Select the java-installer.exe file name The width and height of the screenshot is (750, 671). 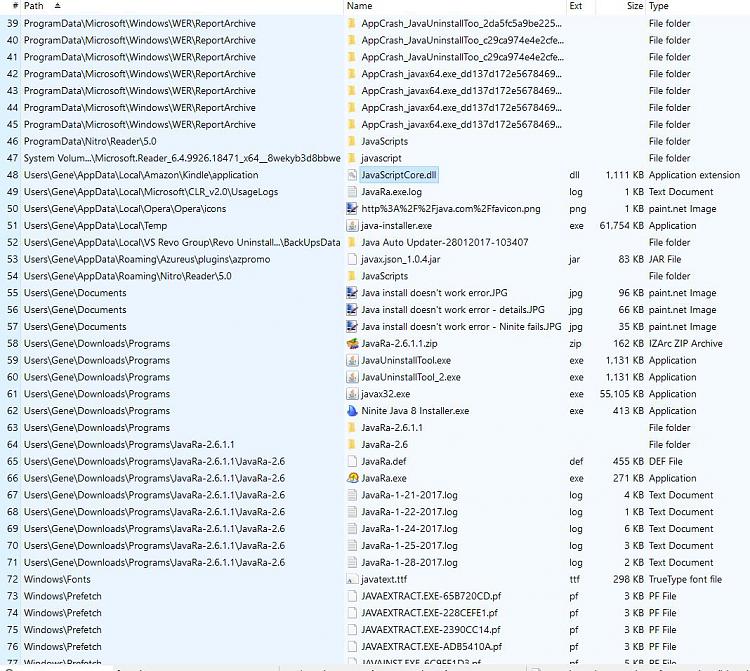pyautogui.click(x=397, y=225)
